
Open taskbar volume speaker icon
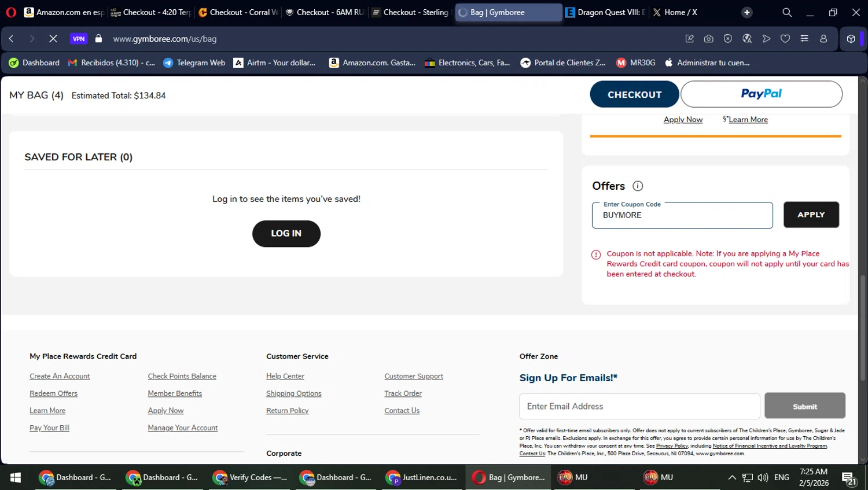pyautogui.click(x=763, y=477)
